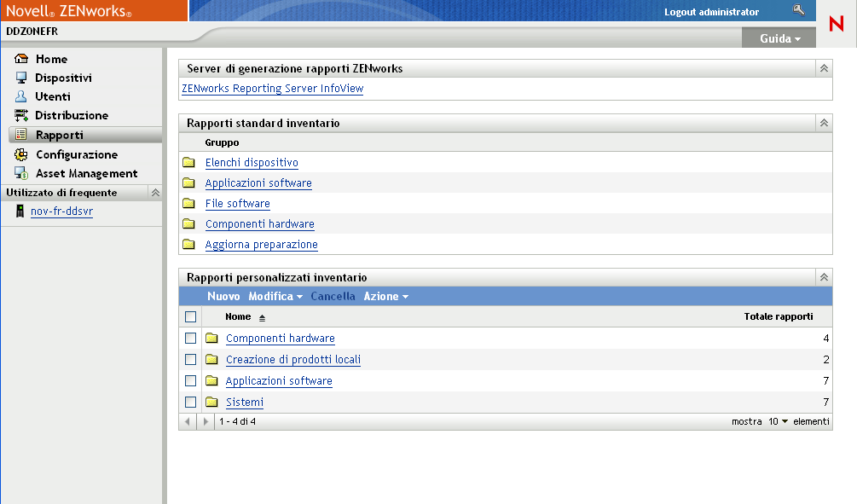
Task: Check the checkbox beside Sistemi
Action: pyautogui.click(x=191, y=402)
